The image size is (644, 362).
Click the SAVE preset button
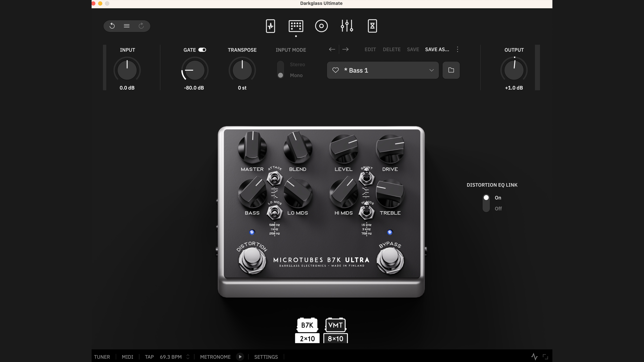point(413,49)
